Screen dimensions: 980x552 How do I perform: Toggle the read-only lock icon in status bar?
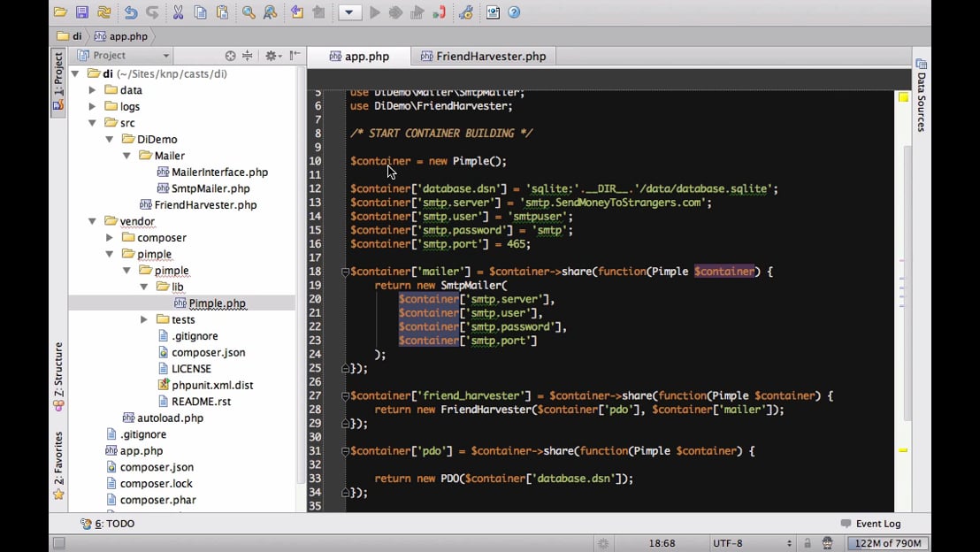(807, 543)
